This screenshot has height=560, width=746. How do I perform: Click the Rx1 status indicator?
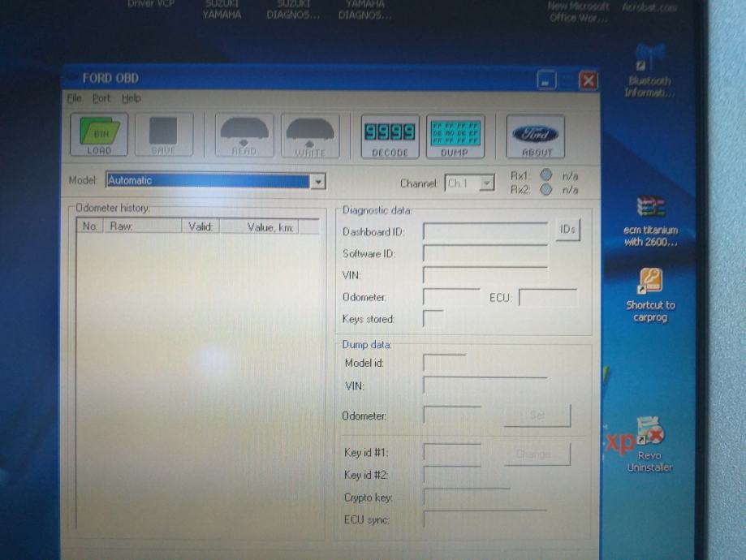click(x=546, y=175)
